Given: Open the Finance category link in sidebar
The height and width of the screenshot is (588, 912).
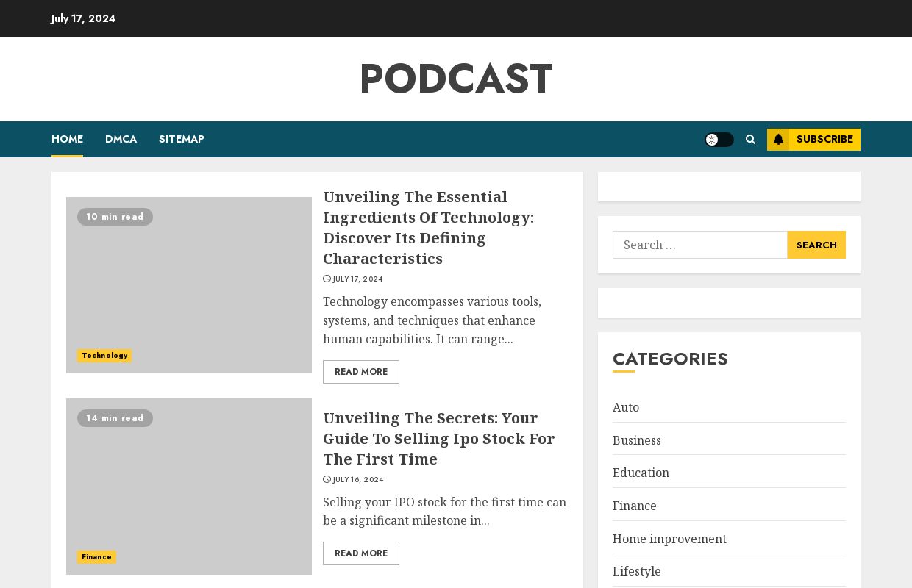Looking at the screenshot, I should coord(634,506).
